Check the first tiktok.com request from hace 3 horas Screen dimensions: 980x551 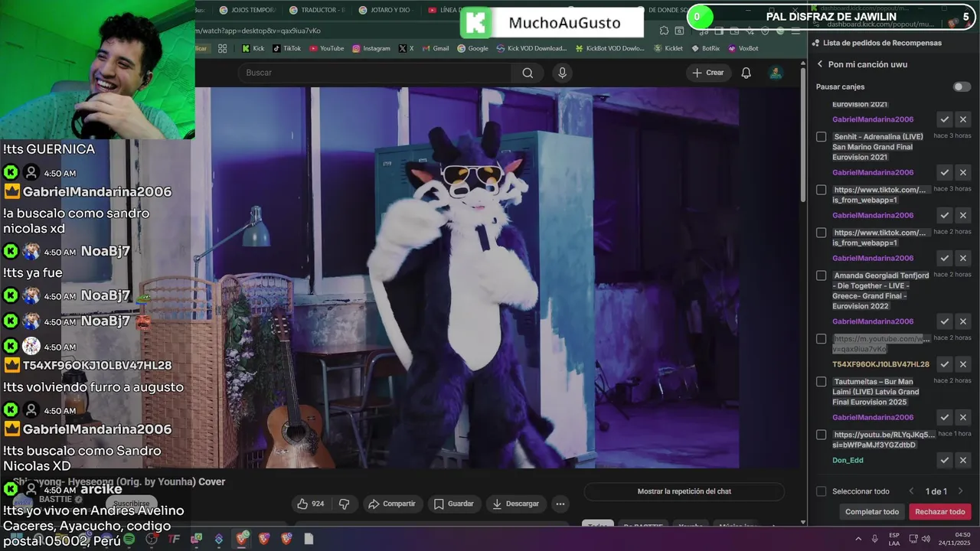click(822, 190)
